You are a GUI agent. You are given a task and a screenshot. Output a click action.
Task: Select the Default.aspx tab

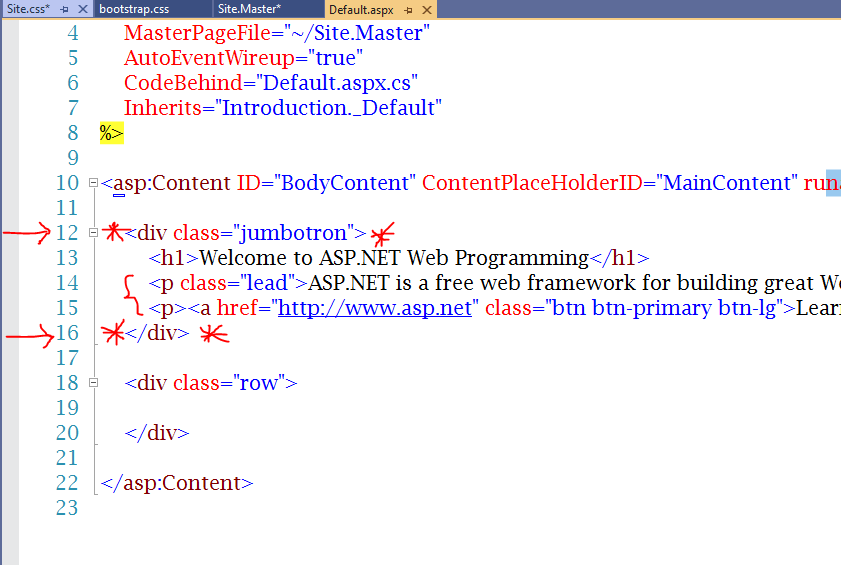click(360, 9)
